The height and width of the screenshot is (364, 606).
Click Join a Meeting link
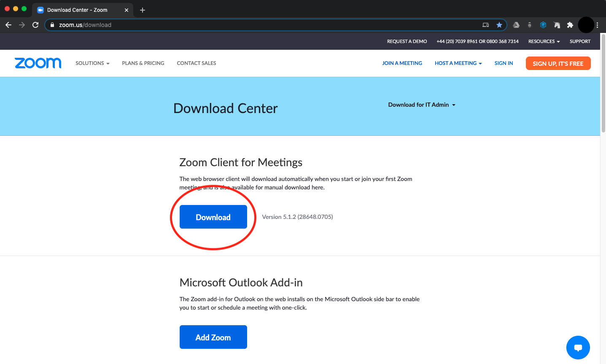[402, 63]
